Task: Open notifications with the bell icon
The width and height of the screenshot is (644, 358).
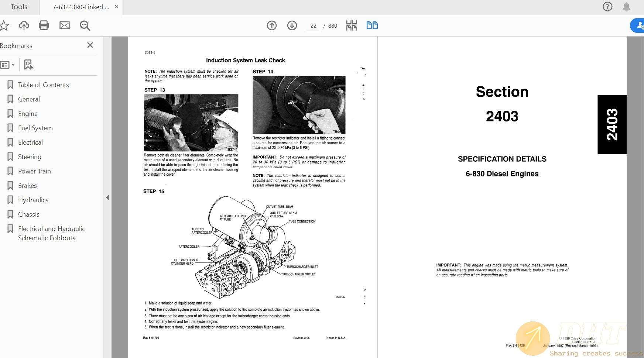Action: pos(626,7)
